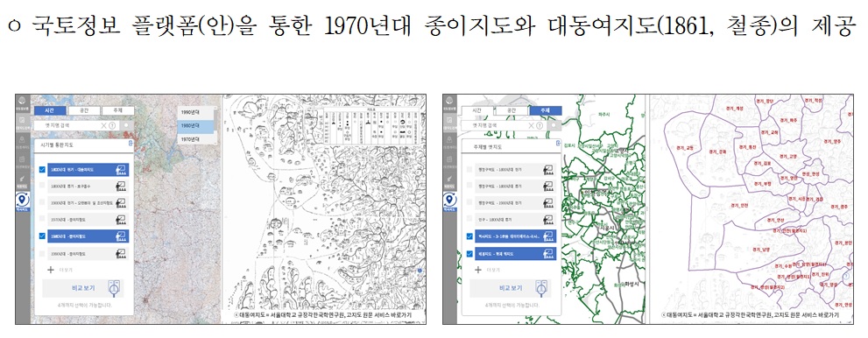This screenshot has height=338, width=868.
Task: Open 역사지도 sidebar icon in right screenshot
Action: point(450,201)
